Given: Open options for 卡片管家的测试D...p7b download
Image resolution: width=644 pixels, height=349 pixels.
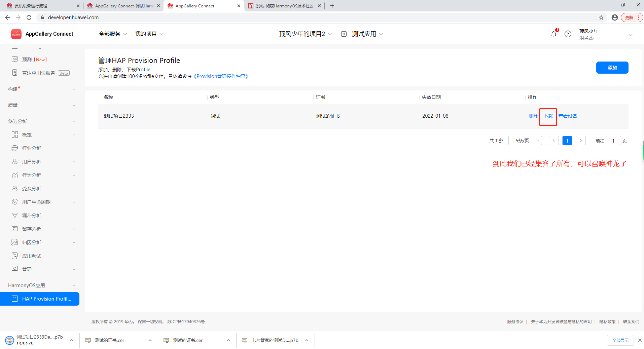Looking at the screenshot, I should [307, 340].
